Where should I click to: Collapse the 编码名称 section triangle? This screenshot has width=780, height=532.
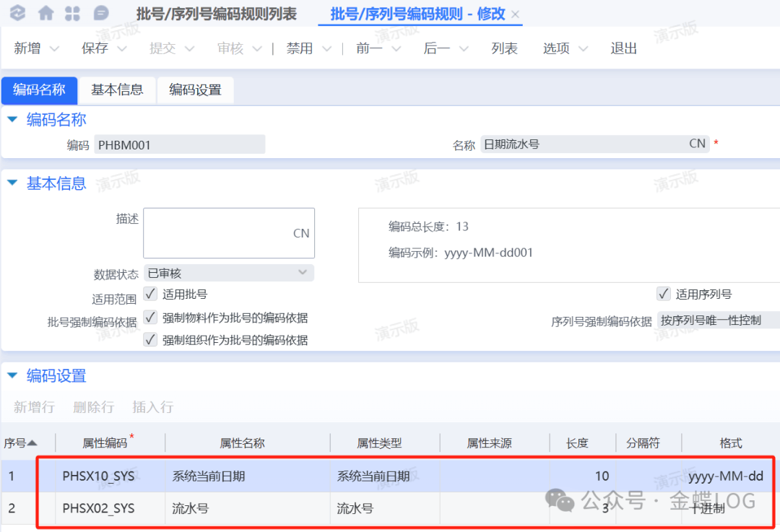tap(12, 120)
